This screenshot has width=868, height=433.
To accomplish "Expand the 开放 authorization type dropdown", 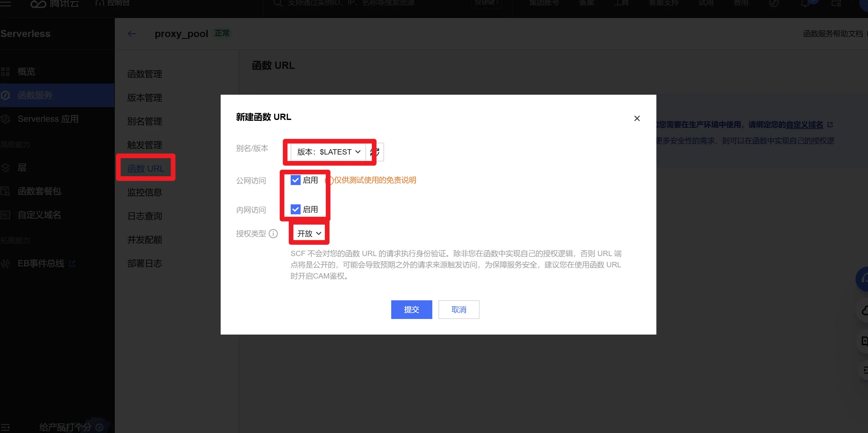I will pos(309,234).
